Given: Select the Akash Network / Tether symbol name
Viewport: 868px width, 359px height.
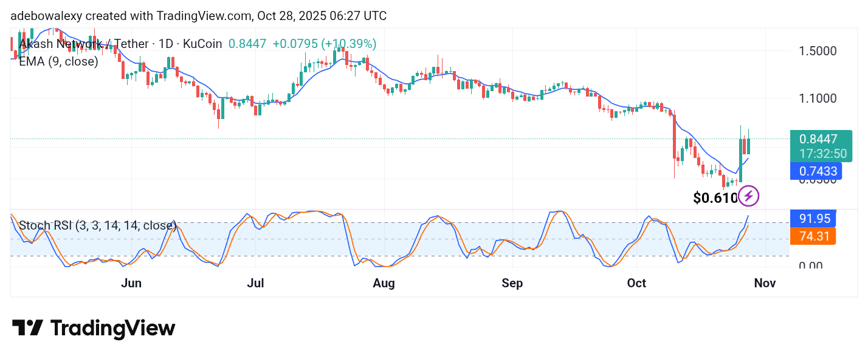Looking at the screenshot, I should [84, 44].
